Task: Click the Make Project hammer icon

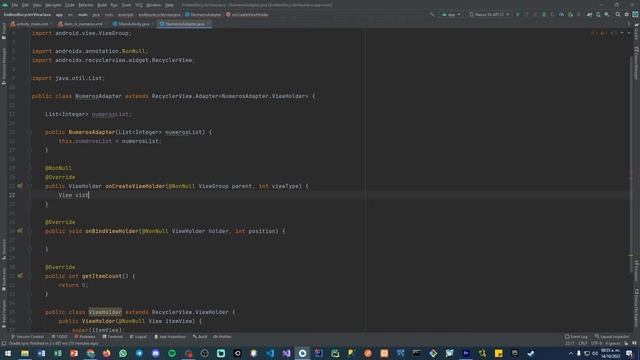Action: point(432,14)
